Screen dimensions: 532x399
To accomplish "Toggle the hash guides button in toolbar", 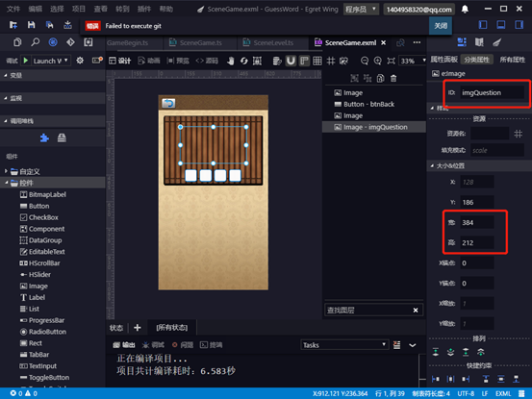I will pyautogui.click(x=331, y=61).
